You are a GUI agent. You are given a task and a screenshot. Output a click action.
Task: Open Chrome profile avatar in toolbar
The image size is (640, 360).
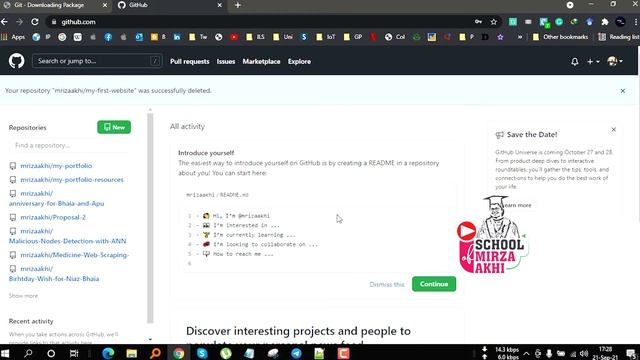pos(620,22)
